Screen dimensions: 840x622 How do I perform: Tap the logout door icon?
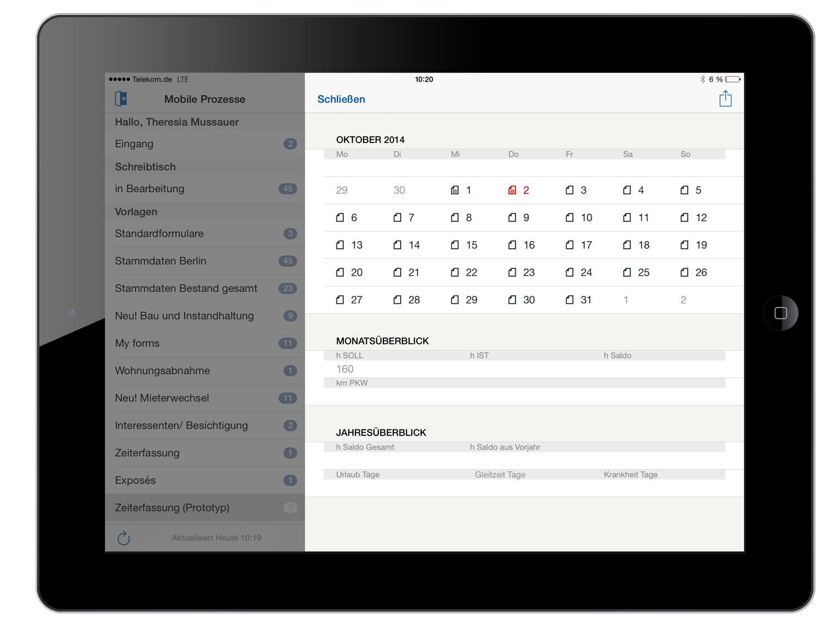point(121,99)
